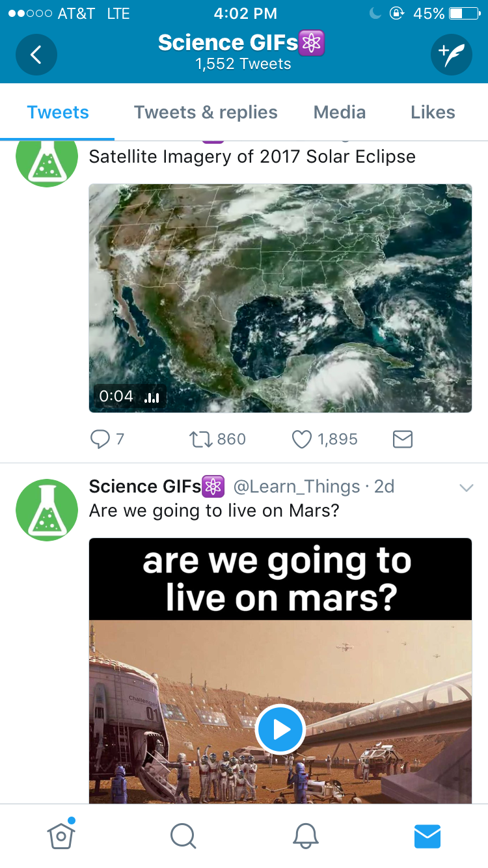Open the Home timeline icon

point(61,835)
